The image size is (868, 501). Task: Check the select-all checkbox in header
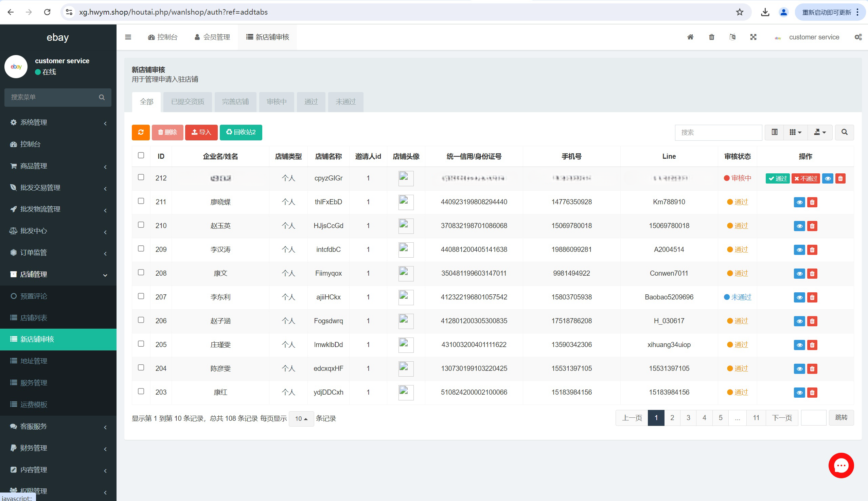[141, 155]
